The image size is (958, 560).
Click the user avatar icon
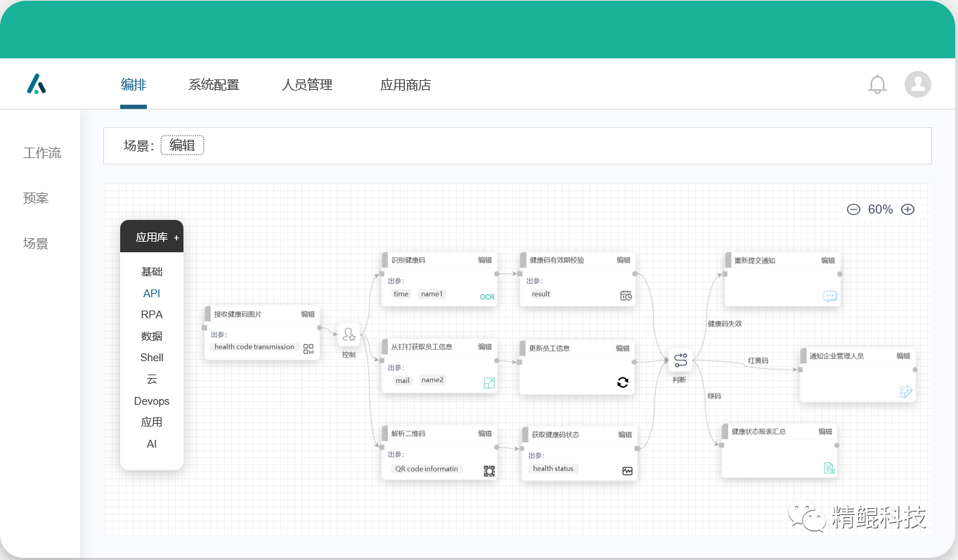click(917, 84)
